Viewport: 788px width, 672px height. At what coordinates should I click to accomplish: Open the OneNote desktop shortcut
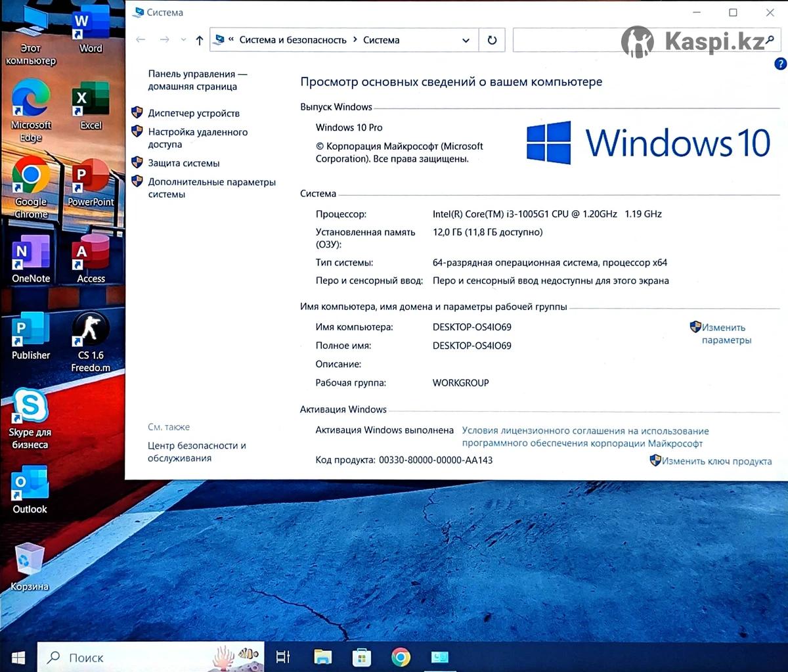pos(31,259)
